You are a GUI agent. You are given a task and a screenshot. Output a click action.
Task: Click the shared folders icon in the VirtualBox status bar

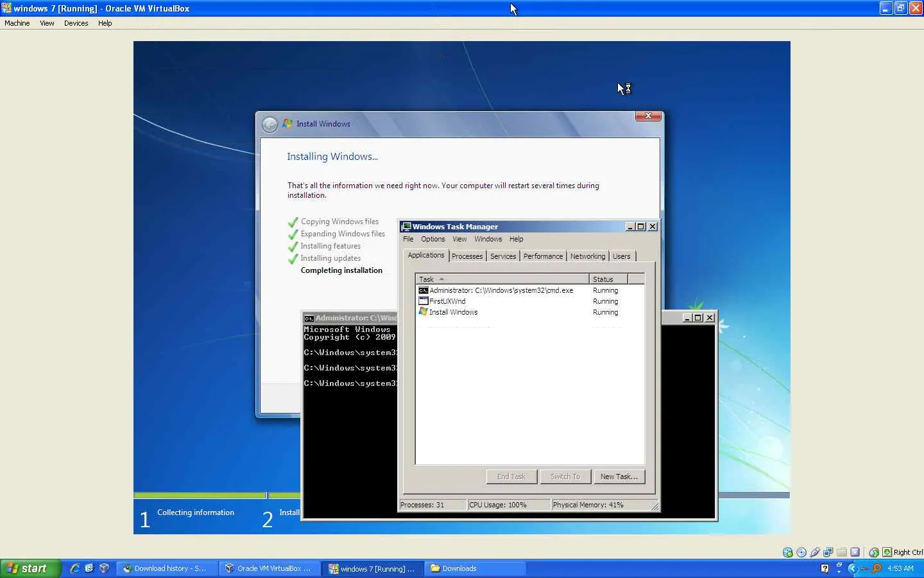click(x=842, y=552)
